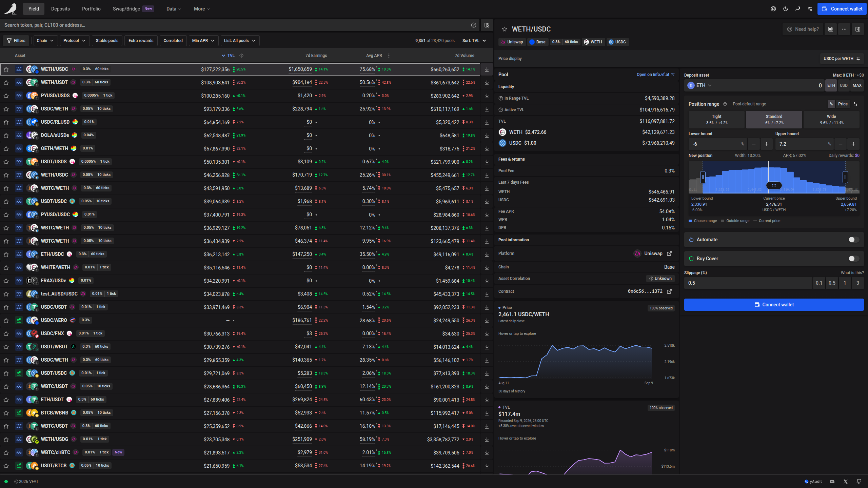Click the search help question icon
Screen dimensions: 868x488
(x=474, y=25)
